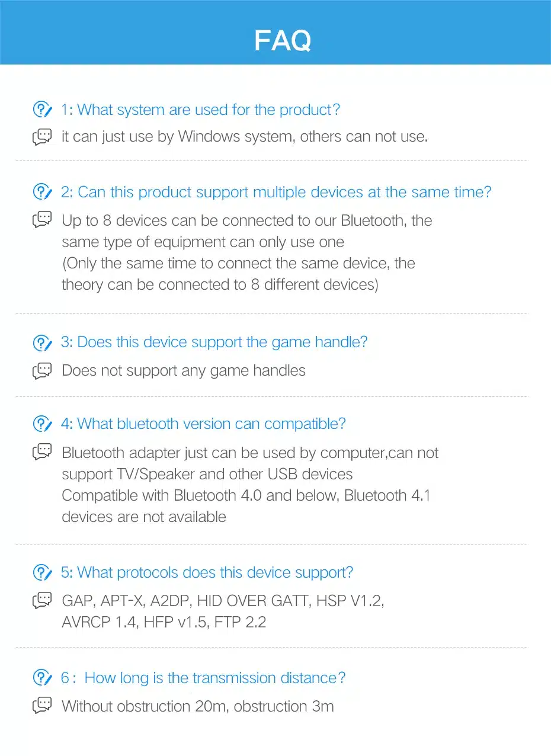Select question 'What protocols does this device support?'

207,572
